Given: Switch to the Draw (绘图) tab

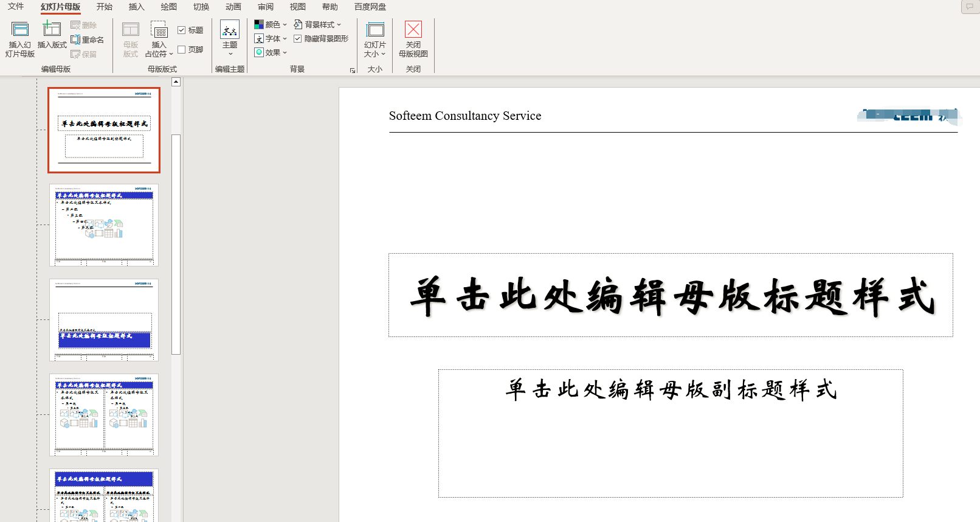Looking at the screenshot, I should pyautogui.click(x=169, y=7).
